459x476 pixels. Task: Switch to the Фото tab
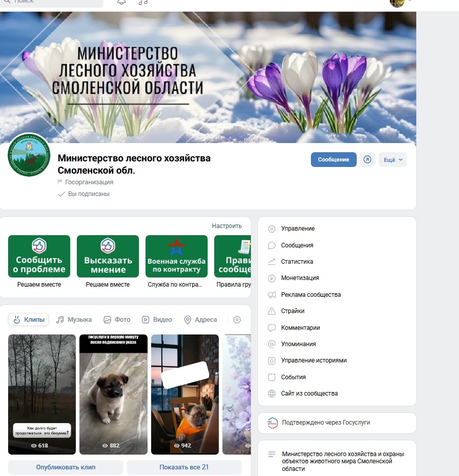click(117, 320)
